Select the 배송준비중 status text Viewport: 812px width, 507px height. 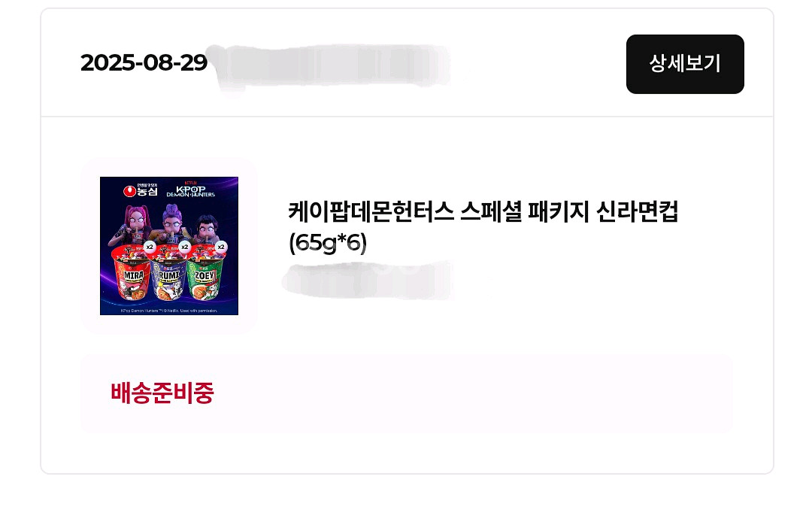162,393
